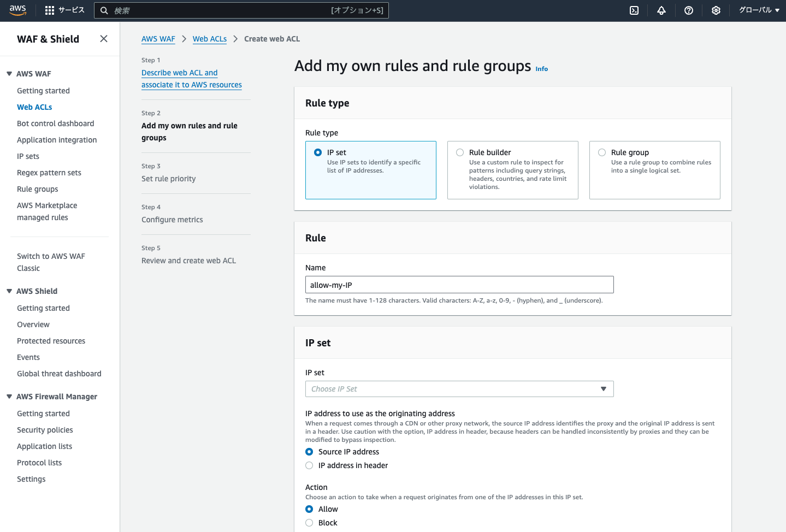This screenshot has width=786, height=532.
Task: Switch to AWS WAF Classic
Action: (x=51, y=262)
